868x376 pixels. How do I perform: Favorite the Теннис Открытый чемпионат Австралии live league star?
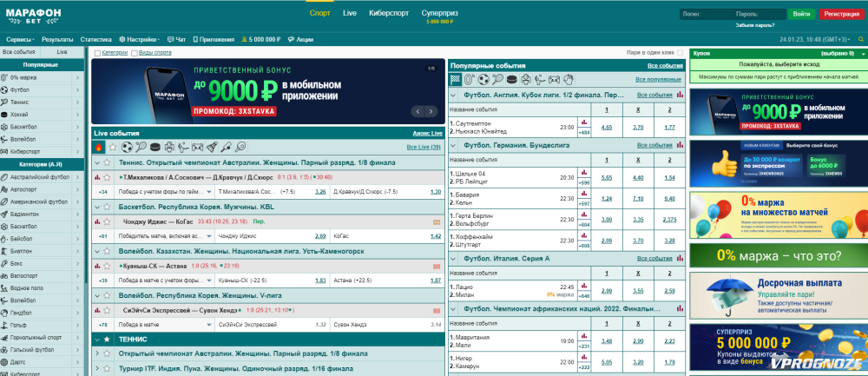[108, 162]
